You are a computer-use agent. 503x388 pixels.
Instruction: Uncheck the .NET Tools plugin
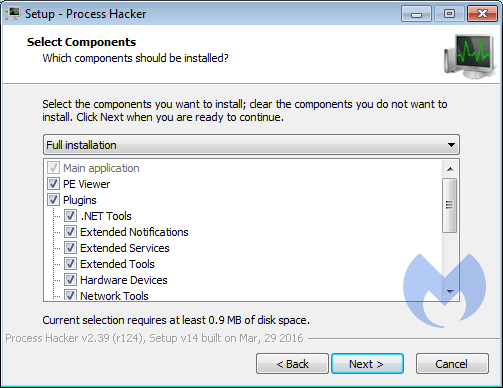70,216
